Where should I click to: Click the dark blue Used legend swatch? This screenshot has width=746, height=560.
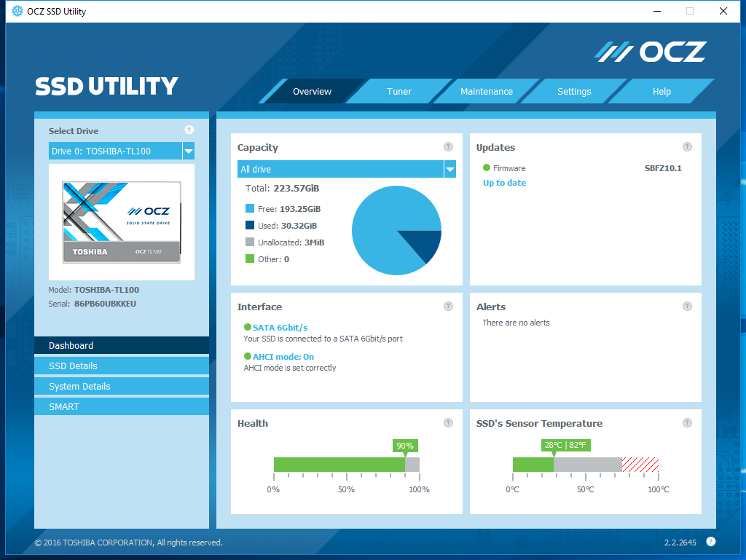(250, 225)
